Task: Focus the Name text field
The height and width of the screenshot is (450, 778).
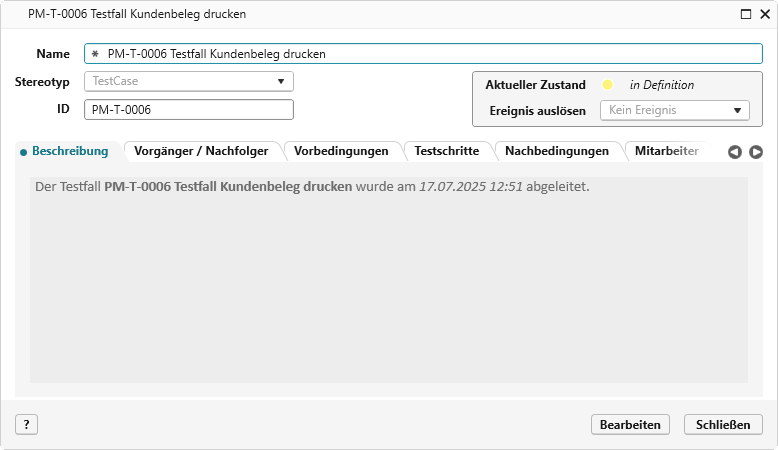Action: (x=430, y=54)
